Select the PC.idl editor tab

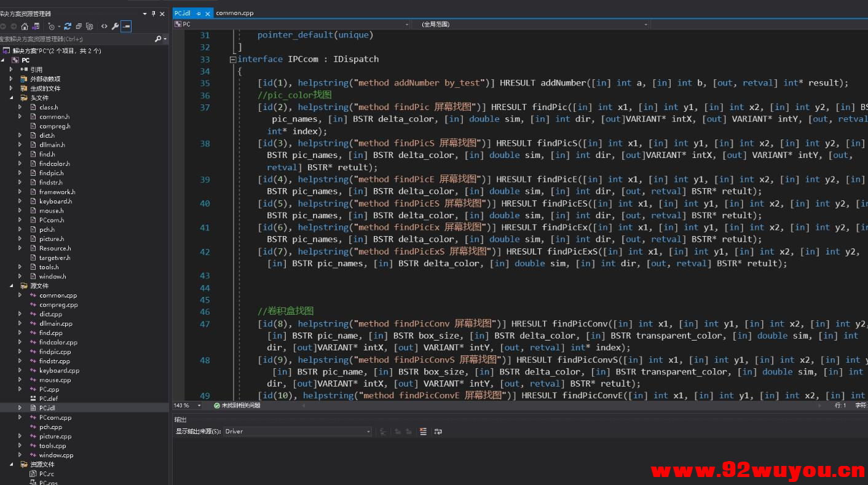coord(183,12)
